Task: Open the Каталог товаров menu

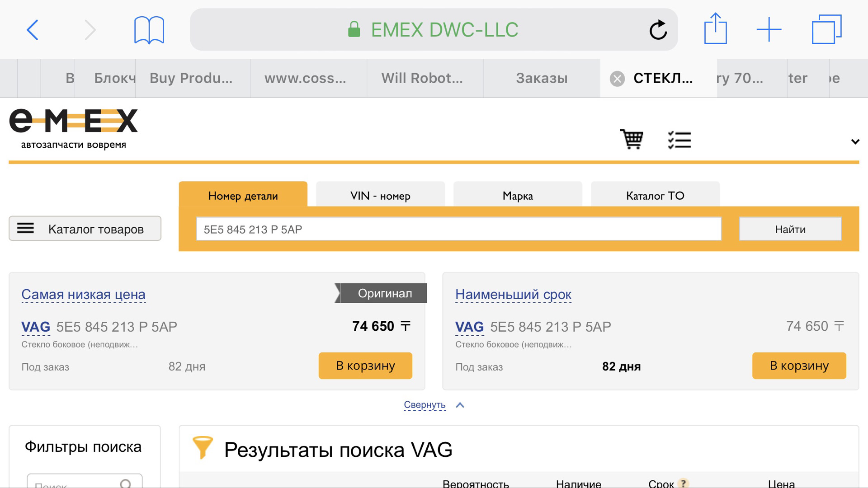Action: (85, 229)
